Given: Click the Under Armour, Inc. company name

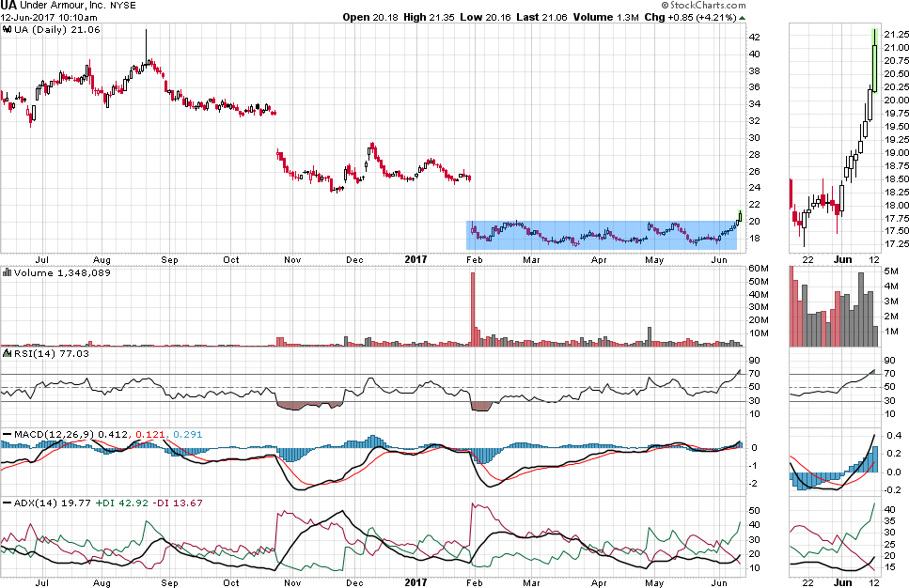Looking at the screenshot, I should point(63,6).
